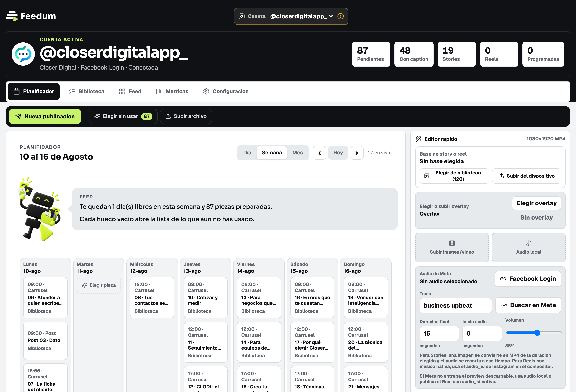The image size is (576, 392).
Task: Open Miércoles card 08 · Tus contactos
Action: coord(152,298)
